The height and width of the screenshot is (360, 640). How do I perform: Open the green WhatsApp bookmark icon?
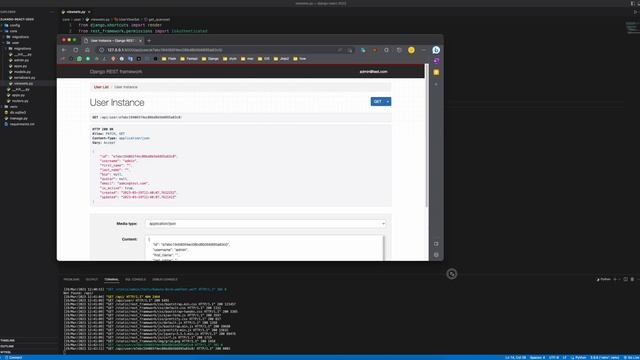click(x=79, y=59)
